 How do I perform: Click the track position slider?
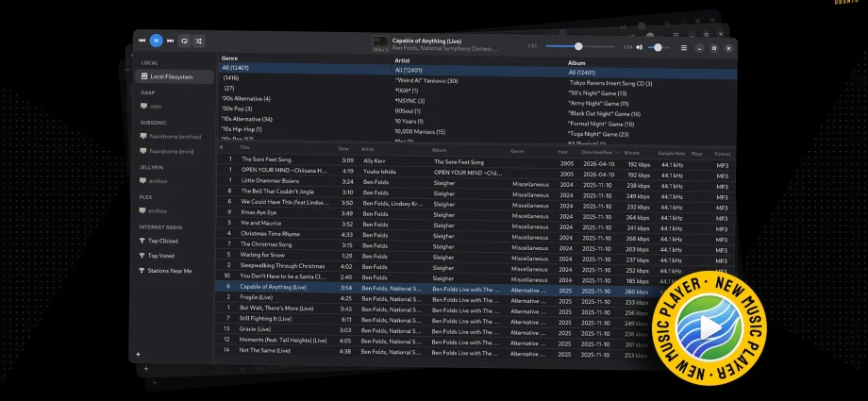pyautogui.click(x=579, y=46)
